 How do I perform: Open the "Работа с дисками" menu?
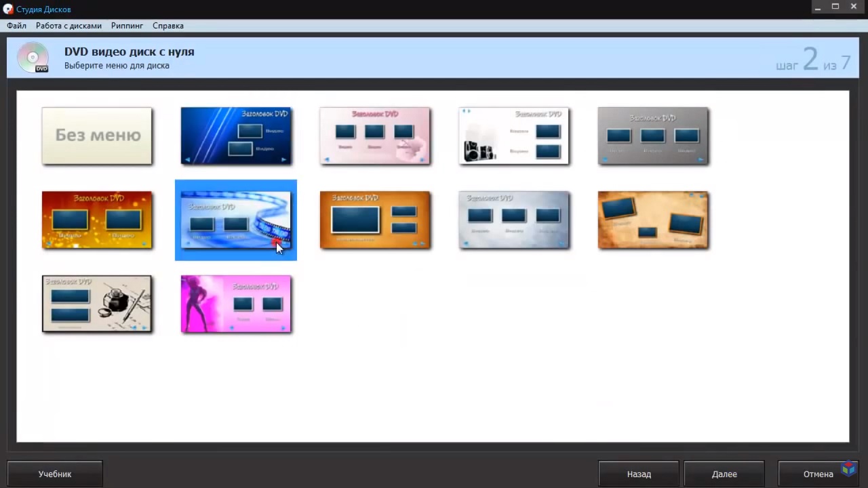[x=68, y=26]
